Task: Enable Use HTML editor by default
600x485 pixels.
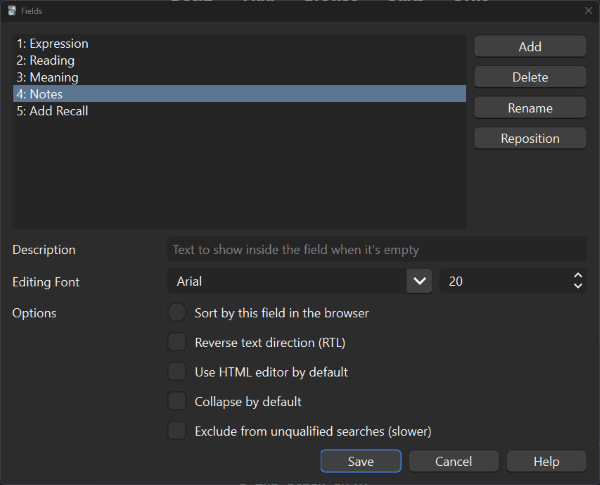Action: 177,371
